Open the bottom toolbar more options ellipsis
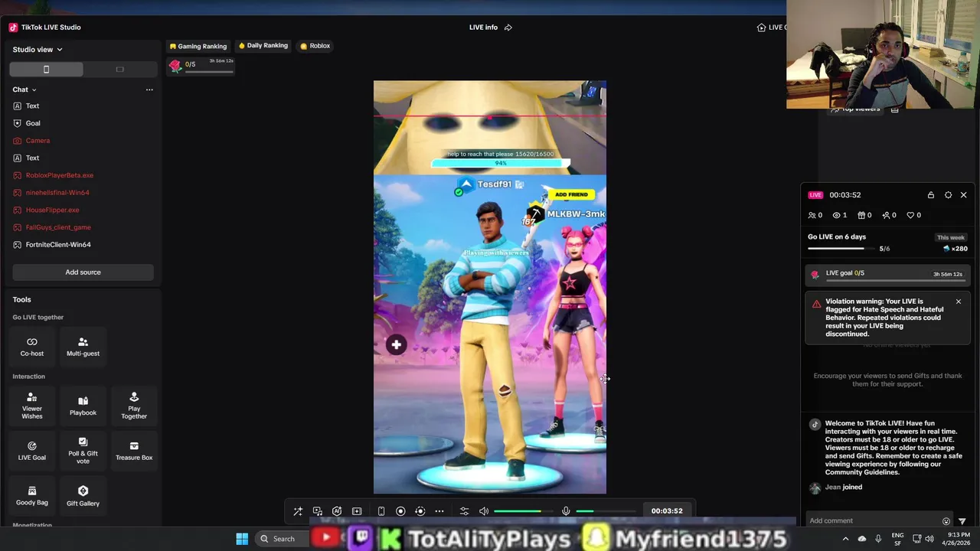The height and width of the screenshot is (551, 980). point(439,511)
